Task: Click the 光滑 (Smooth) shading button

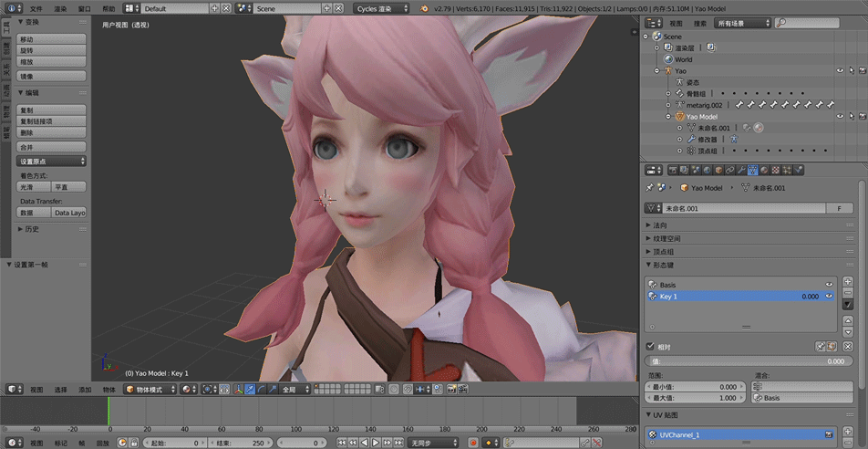Action: pos(33,187)
